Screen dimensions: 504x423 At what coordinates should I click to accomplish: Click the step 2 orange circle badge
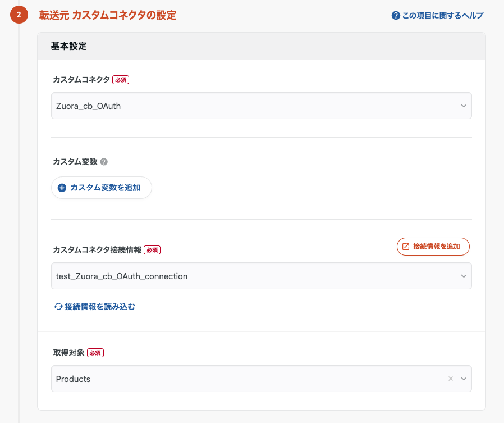point(19,15)
